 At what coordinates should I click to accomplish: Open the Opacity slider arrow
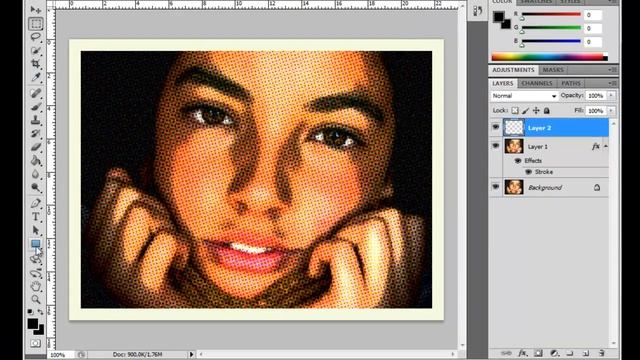[611, 96]
